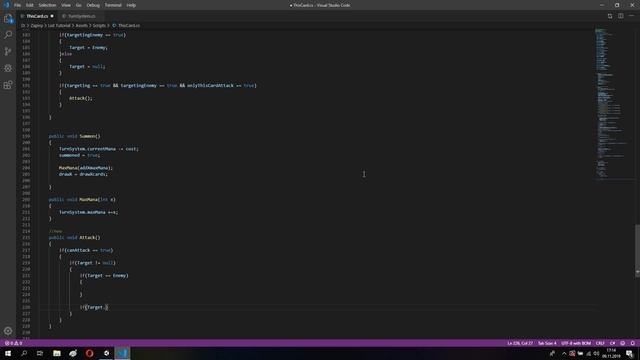The height and width of the screenshot is (360, 640).
Task: Open the Windows Action Center notifications icon
Action: point(630,353)
